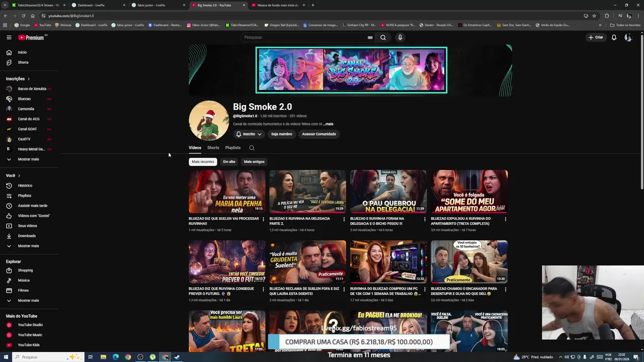644x362 pixels.
Task: Open Steam from the taskbar
Action: (177, 357)
